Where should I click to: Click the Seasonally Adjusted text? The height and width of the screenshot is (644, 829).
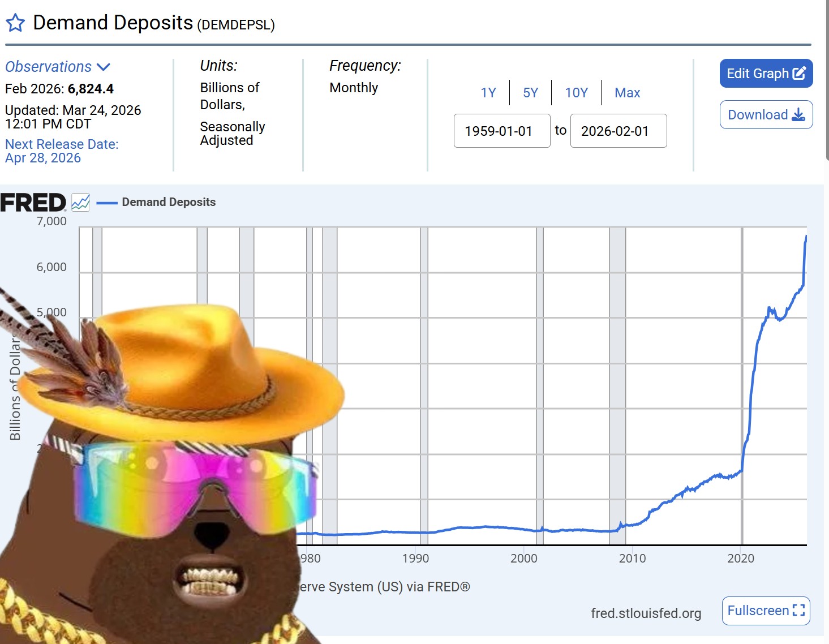pyautogui.click(x=233, y=134)
